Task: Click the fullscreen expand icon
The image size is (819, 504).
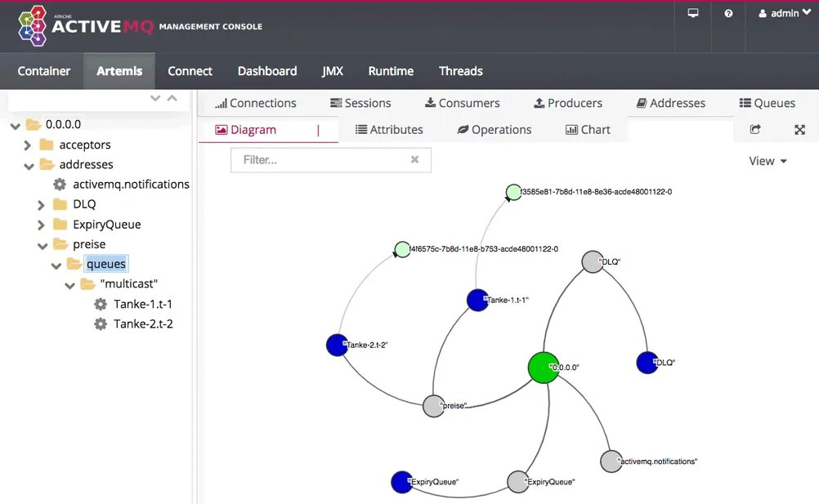Action: (799, 130)
